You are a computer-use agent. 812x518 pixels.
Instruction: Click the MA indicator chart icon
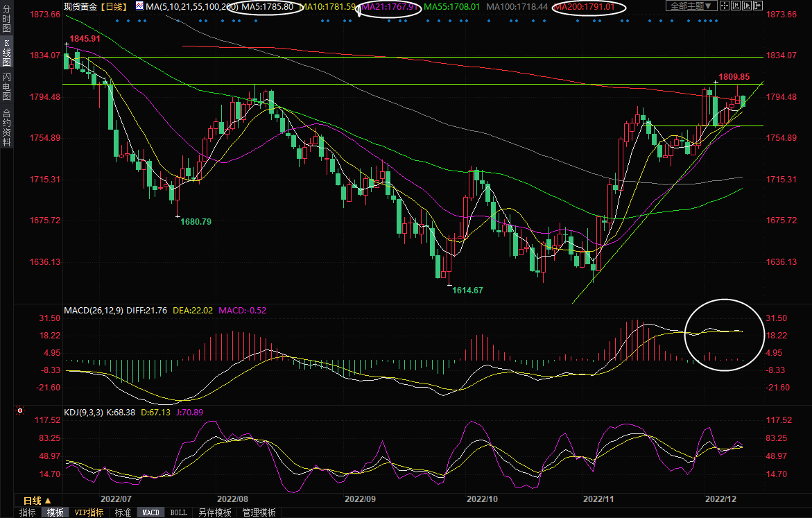click(x=139, y=6)
